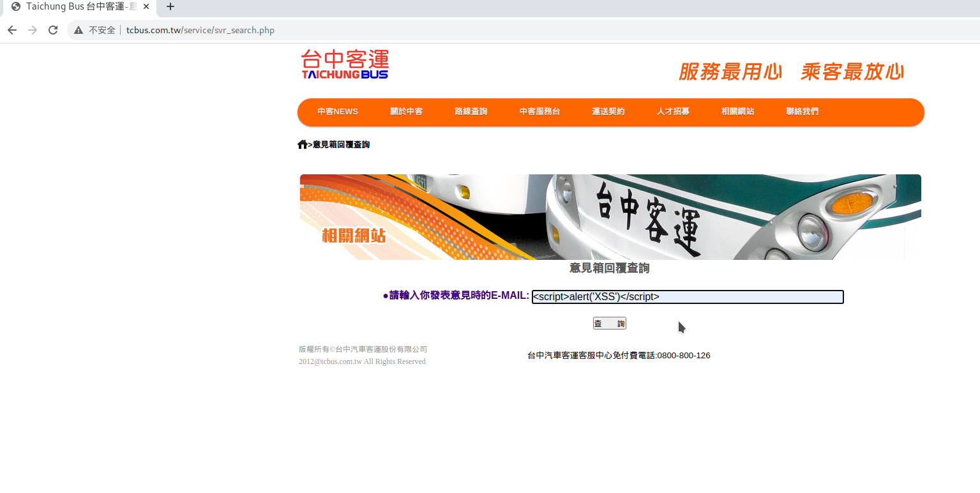The height and width of the screenshot is (493, 980).
Task: Open 聯絡我們 menu item
Action: [x=803, y=112]
